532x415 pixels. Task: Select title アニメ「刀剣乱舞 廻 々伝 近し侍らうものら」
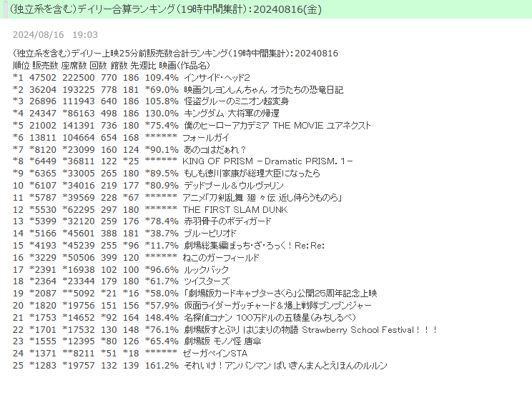[262, 197]
